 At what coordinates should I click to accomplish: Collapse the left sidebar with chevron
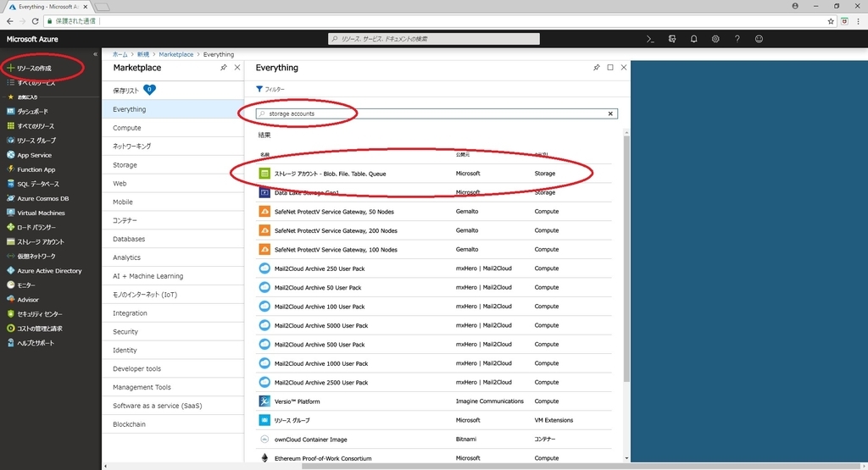[95, 54]
